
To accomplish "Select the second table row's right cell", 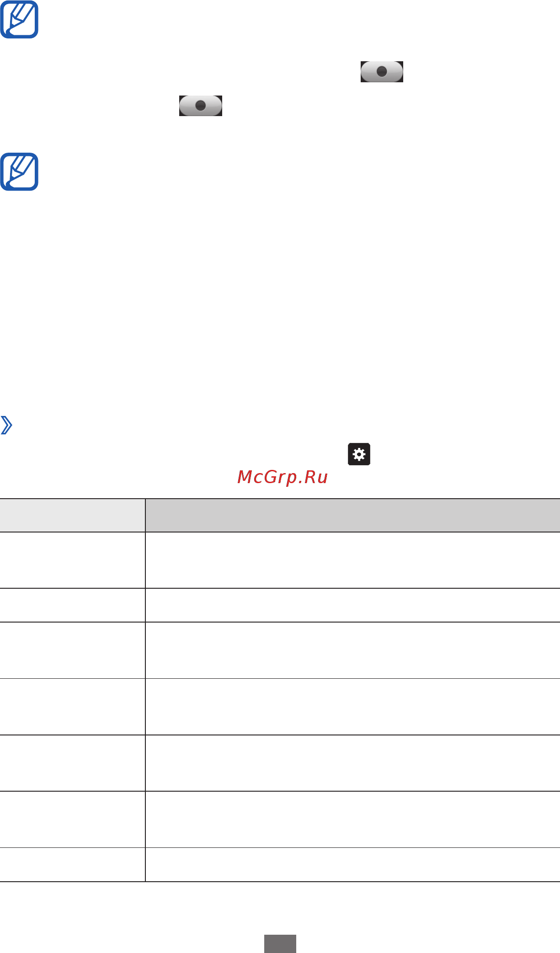I will click(x=352, y=605).
